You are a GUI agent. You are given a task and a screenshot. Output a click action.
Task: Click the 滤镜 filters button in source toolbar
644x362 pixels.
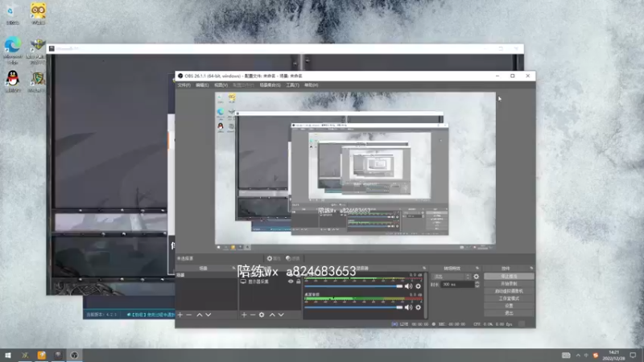click(293, 258)
